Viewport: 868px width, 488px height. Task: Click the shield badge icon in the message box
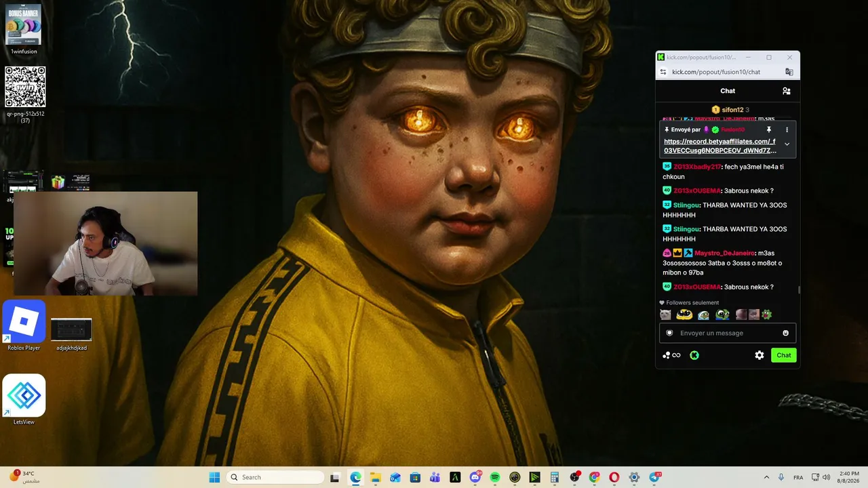[669, 333]
